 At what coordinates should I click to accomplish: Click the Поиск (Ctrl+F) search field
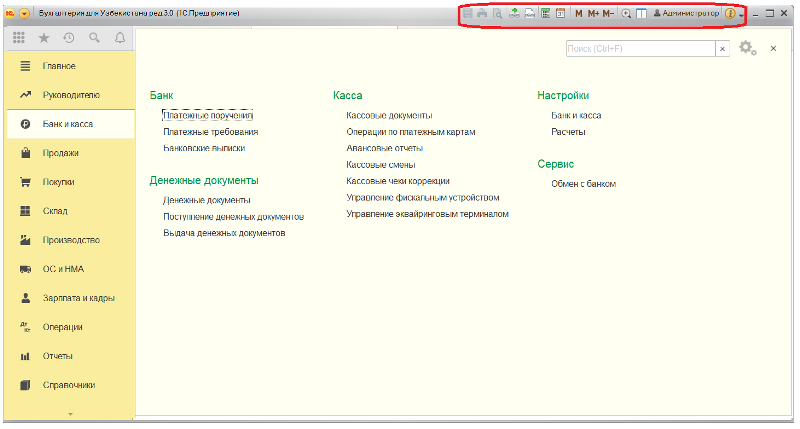point(638,48)
